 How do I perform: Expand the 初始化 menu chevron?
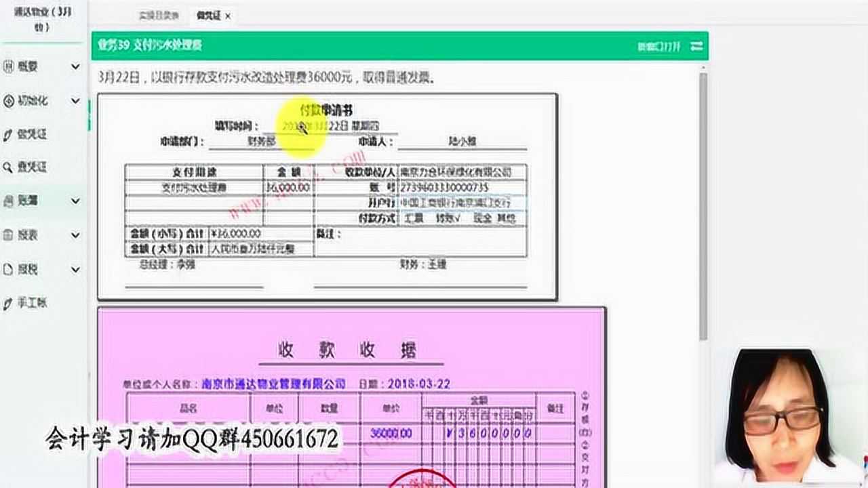tap(75, 101)
